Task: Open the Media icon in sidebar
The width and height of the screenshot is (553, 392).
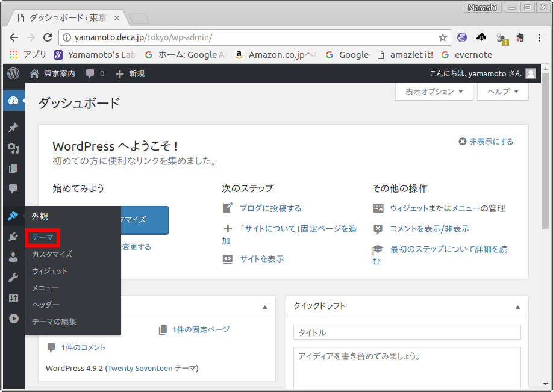Action: (x=13, y=148)
